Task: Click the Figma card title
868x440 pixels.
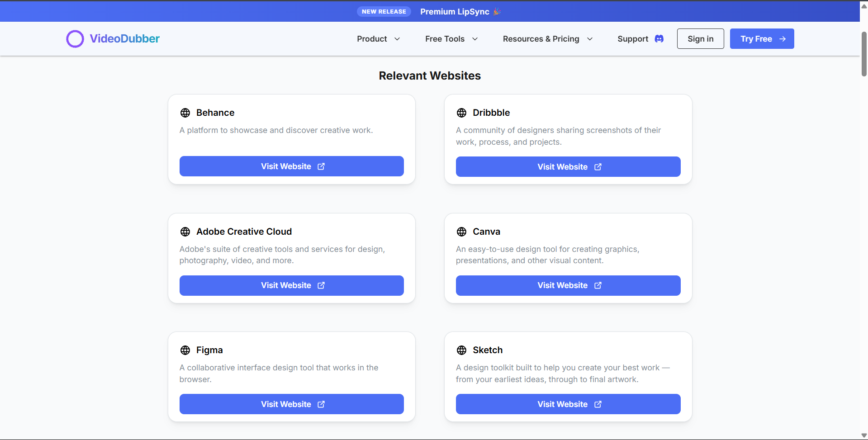Action: tap(209, 350)
